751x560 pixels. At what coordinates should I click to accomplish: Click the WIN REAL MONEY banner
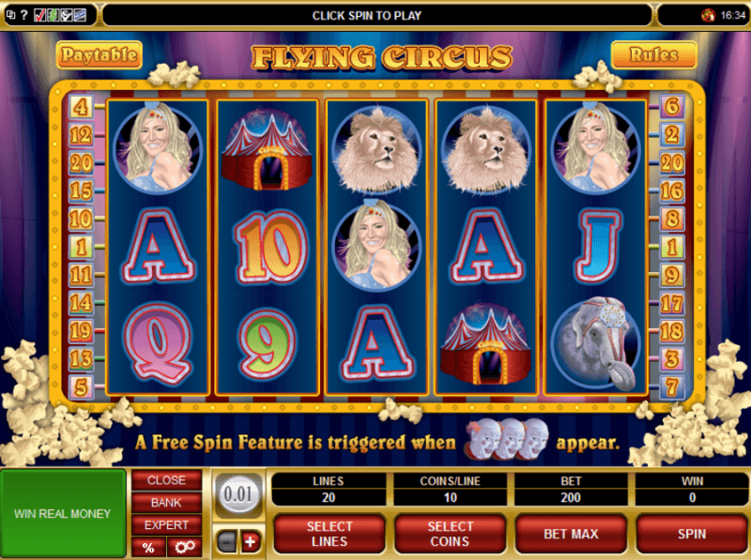point(63,514)
